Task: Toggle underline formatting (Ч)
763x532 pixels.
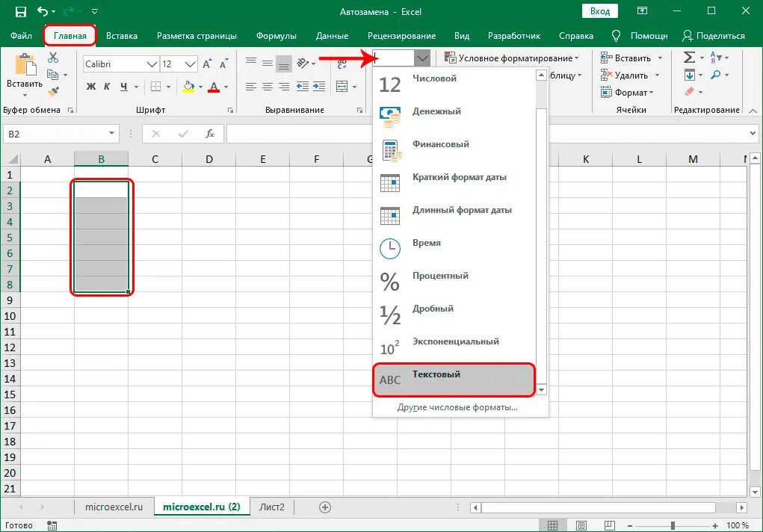Action: (x=123, y=87)
